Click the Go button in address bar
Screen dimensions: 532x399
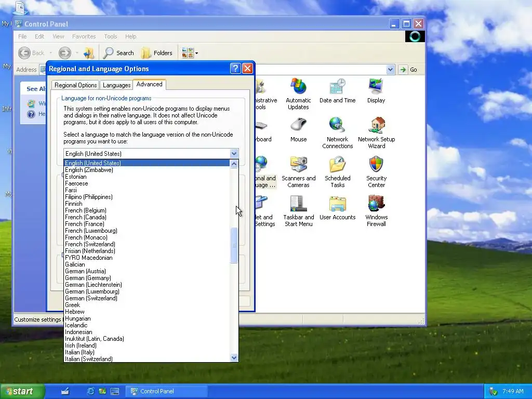click(409, 70)
